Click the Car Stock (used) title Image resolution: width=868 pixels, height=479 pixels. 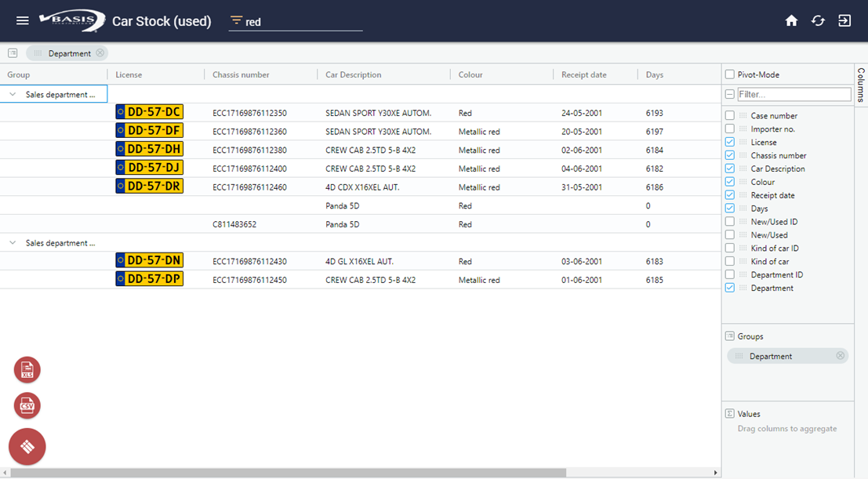pos(162,21)
